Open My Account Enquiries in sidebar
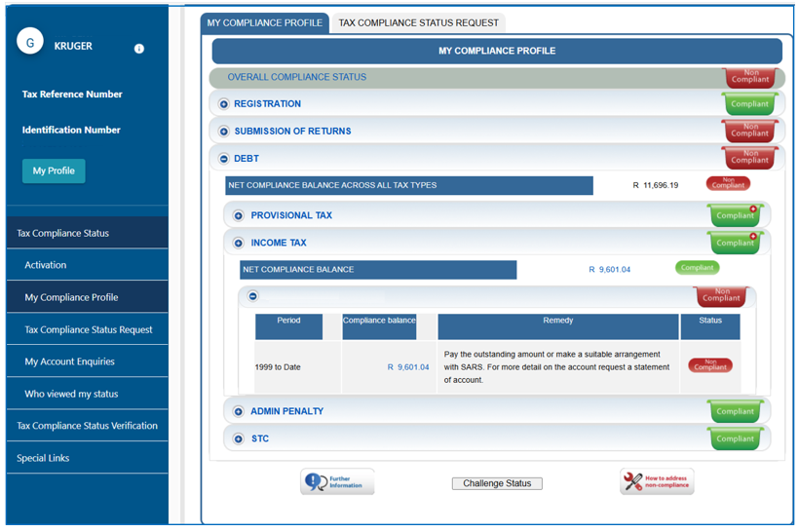Screen dimensions: 799x532 69,361
